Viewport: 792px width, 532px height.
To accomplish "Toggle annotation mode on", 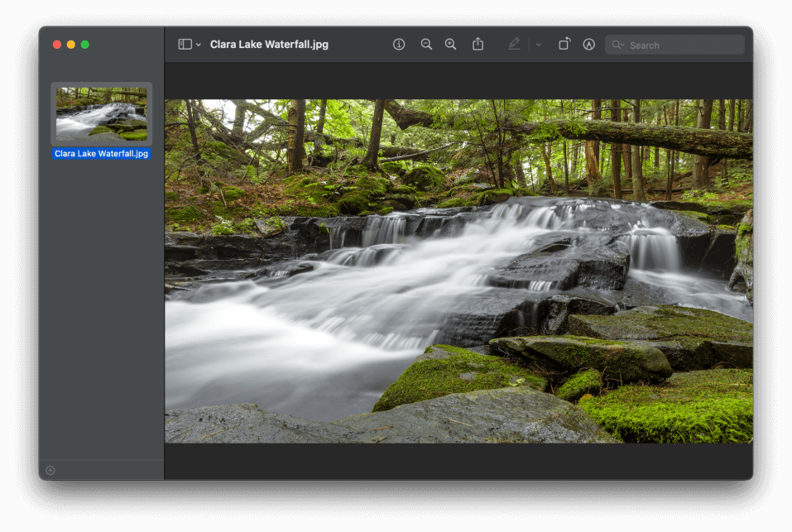I will click(588, 44).
